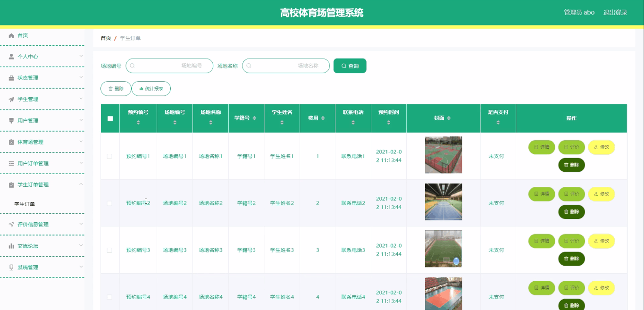Click the search magnifier inside 场地编号 field
Viewport: 644px width, 310px height.
click(x=133, y=66)
